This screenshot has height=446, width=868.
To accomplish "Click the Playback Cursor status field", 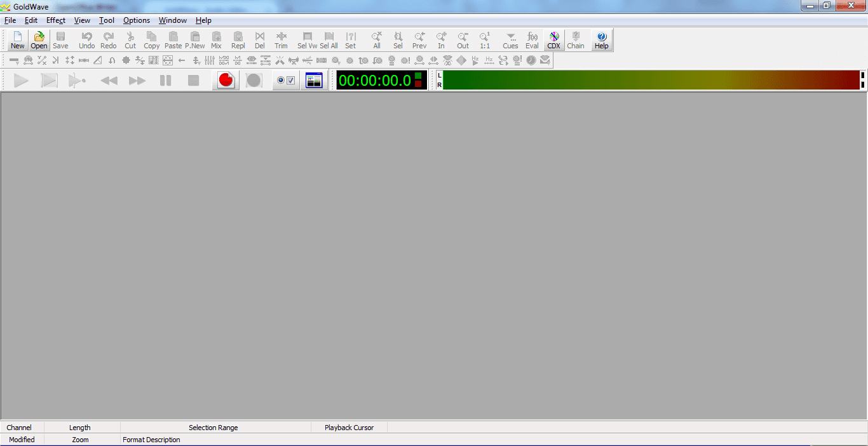I will (x=349, y=428).
